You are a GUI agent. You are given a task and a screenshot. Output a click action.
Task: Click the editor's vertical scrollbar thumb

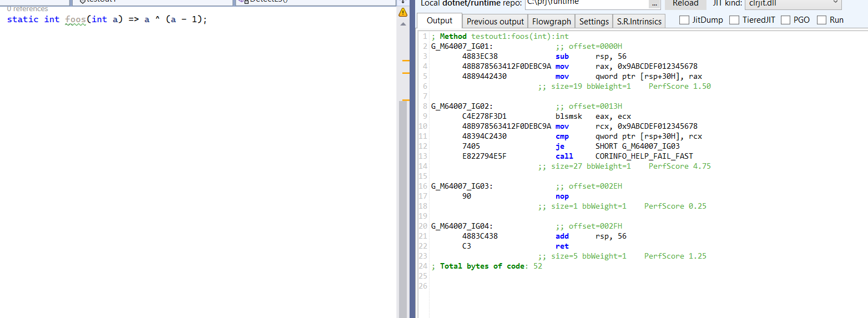pyautogui.click(x=403, y=208)
